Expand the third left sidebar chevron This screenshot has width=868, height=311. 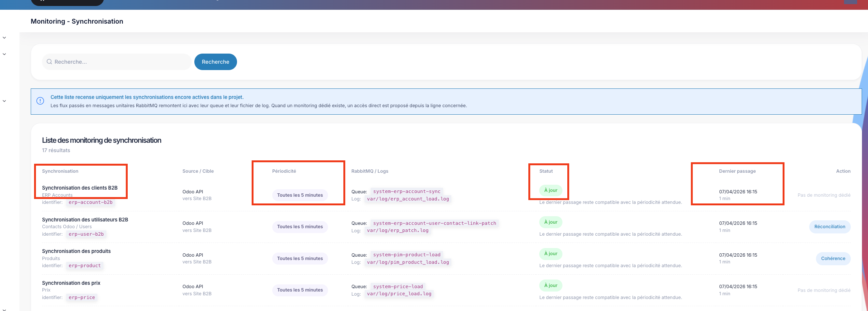pos(4,101)
